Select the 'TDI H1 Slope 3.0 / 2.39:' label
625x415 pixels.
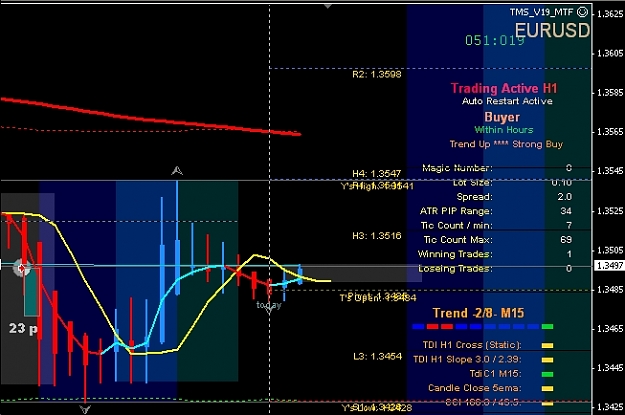tap(467, 359)
